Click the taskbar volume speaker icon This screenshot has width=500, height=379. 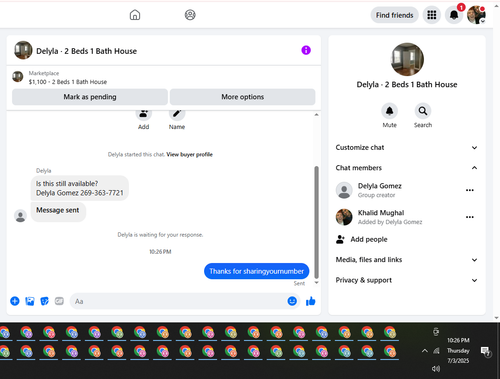coord(436,368)
